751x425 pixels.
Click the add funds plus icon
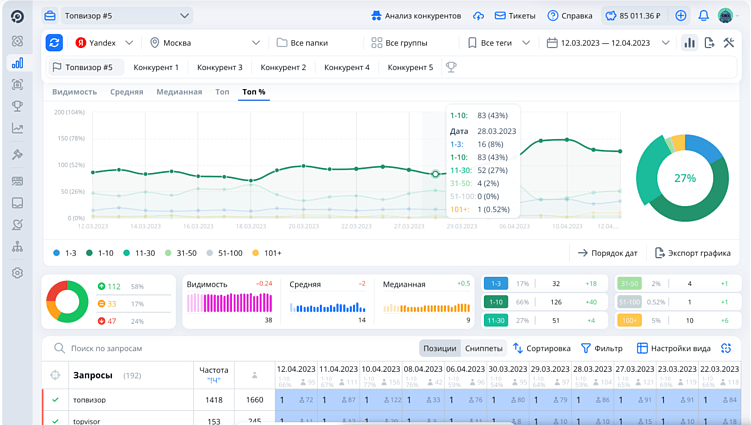(681, 16)
